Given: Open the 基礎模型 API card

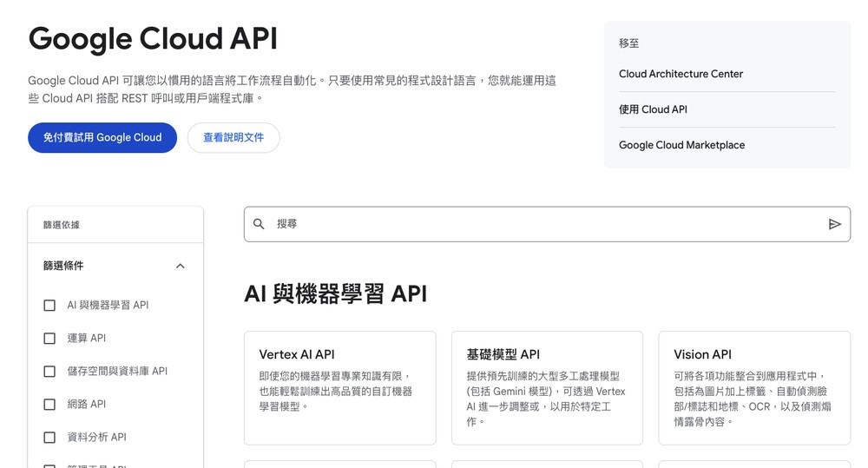Looking at the screenshot, I should pyautogui.click(x=547, y=388).
